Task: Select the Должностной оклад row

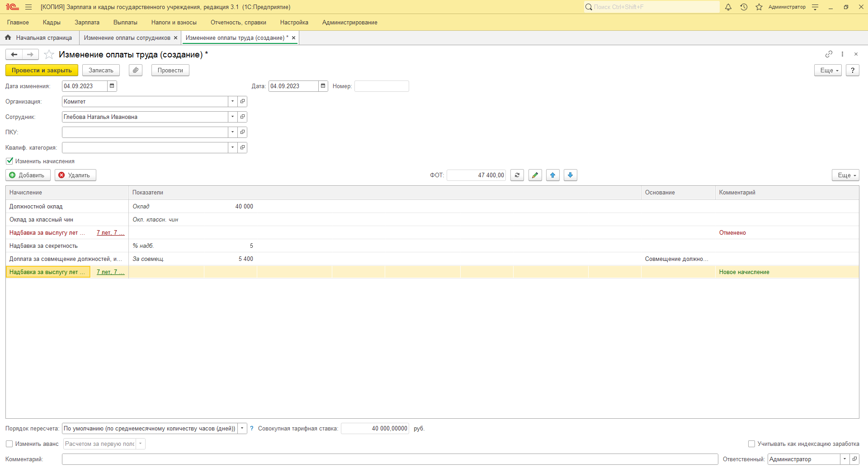Action: [432, 207]
